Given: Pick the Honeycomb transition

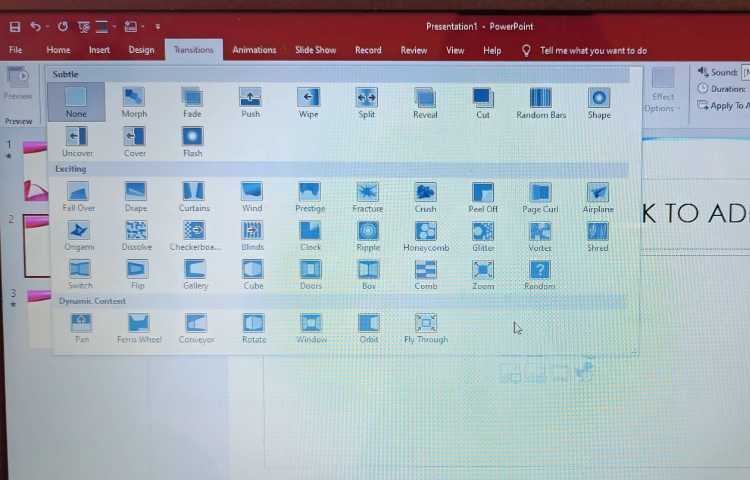Looking at the screenshot, I should point(426,236).
